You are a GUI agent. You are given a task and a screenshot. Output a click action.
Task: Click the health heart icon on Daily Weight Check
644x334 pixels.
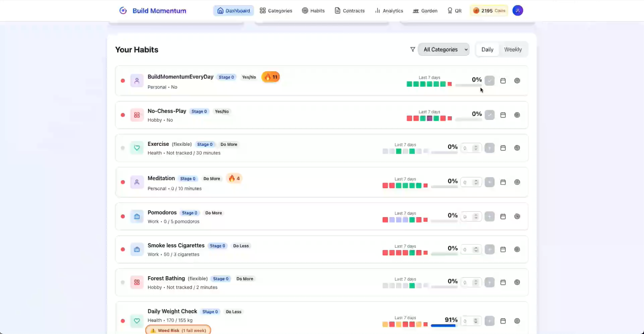click(x=137, y=321)
